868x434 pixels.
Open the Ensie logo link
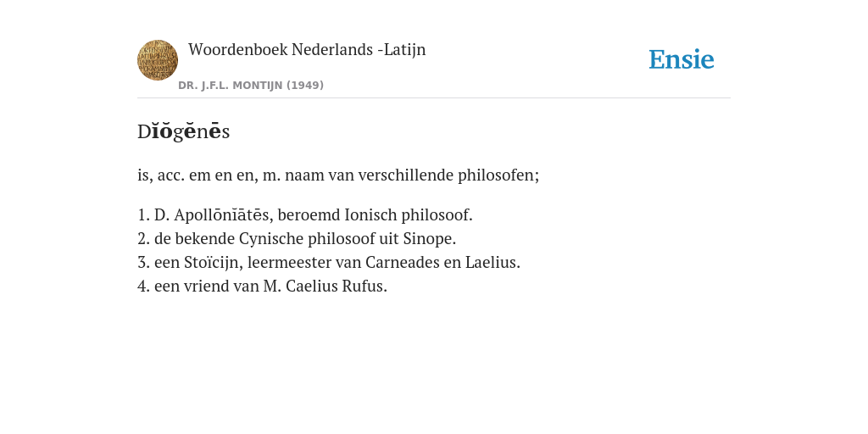pyautogui.click(x=682, y=59)
